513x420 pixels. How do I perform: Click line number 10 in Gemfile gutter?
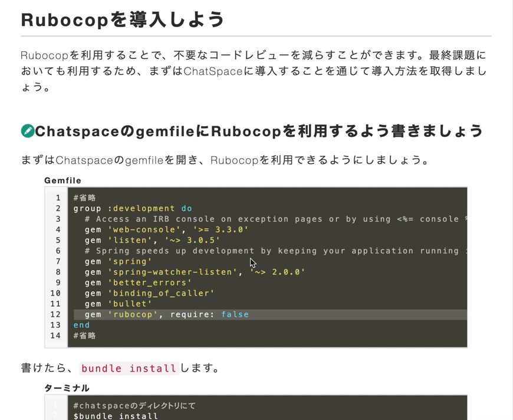pos(55,293)
